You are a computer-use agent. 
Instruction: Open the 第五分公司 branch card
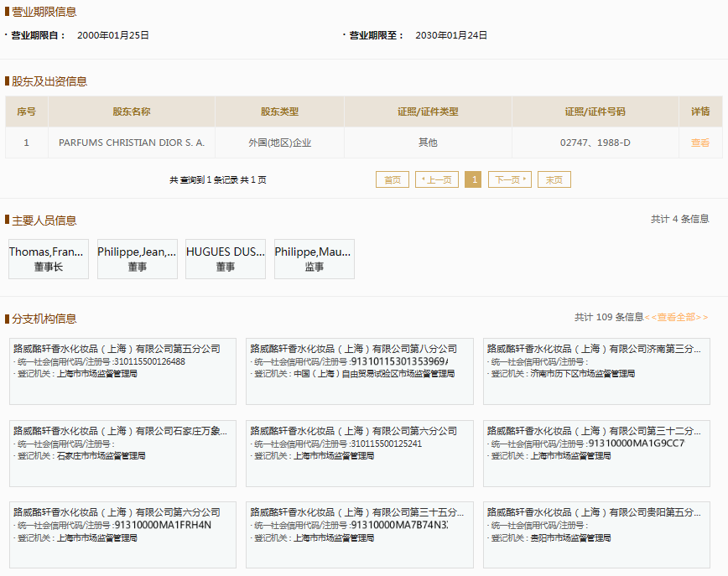[x=122, y=371]
